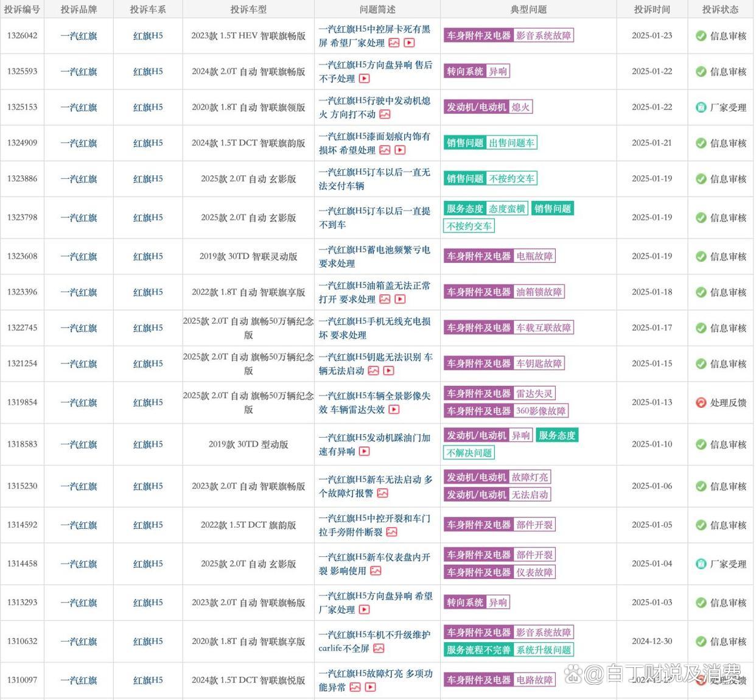Screen dimensions: 756x700
Task: Open complaint '一汽红旗H5订车以后一直提不到车'
Action: click(374, 218)
